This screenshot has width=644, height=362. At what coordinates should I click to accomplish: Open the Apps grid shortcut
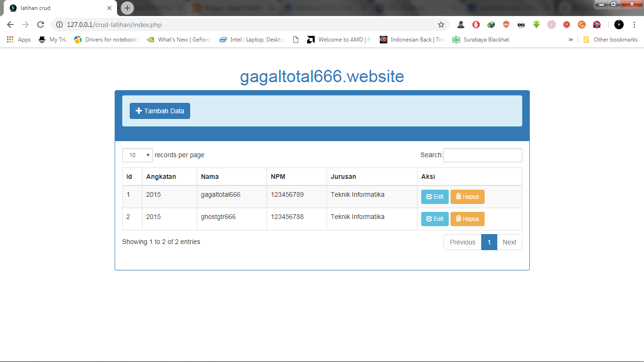point(19,40)
